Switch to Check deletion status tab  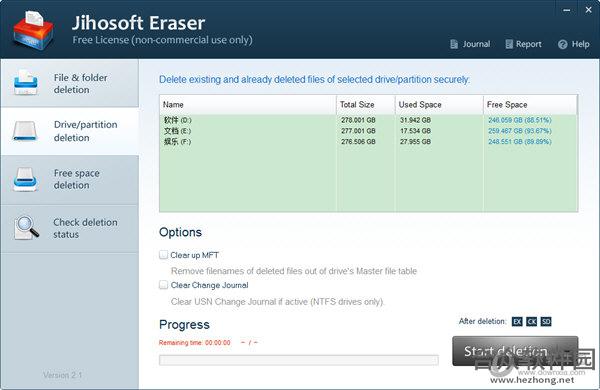point(70,228)
